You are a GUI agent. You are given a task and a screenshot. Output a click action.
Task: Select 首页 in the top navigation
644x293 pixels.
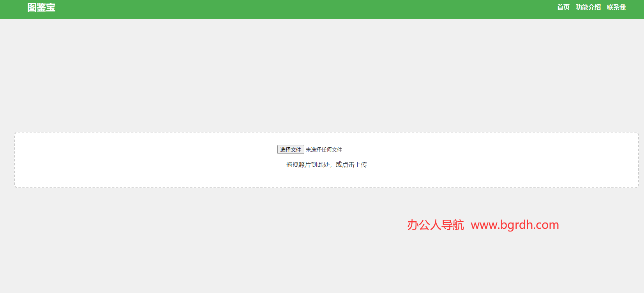click(563, 7)
